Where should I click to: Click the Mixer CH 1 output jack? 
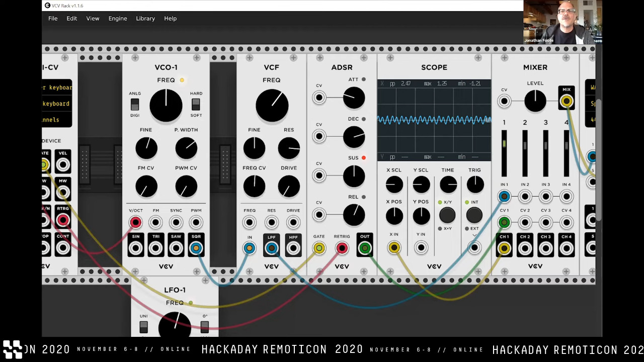504,248
